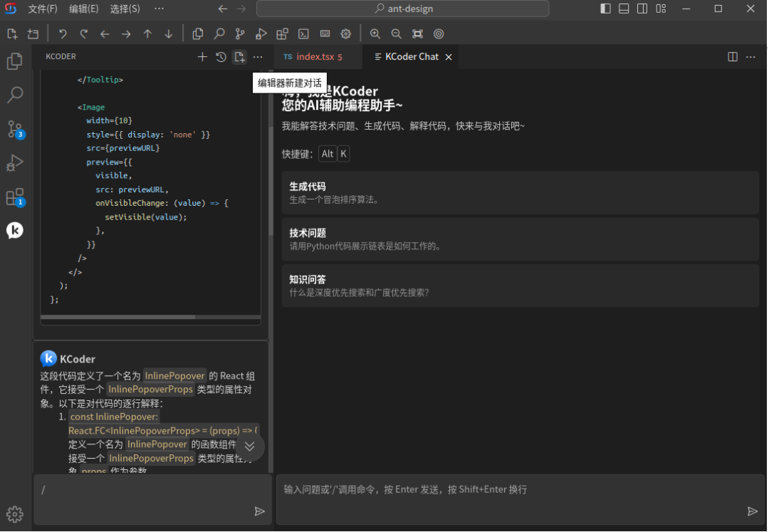Click the new file toolbar icon
The height and width of the screenshot is (532, 769).
click(x=12, y=34)
